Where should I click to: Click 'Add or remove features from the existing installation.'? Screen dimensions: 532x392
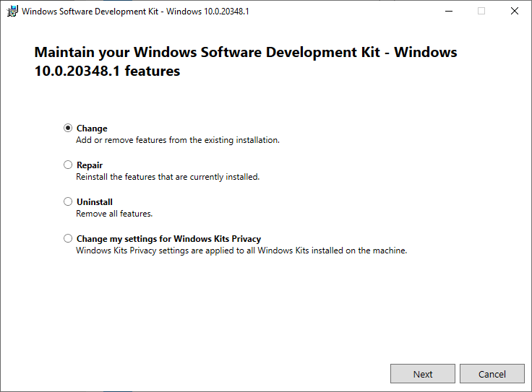(x=178, y=140)
